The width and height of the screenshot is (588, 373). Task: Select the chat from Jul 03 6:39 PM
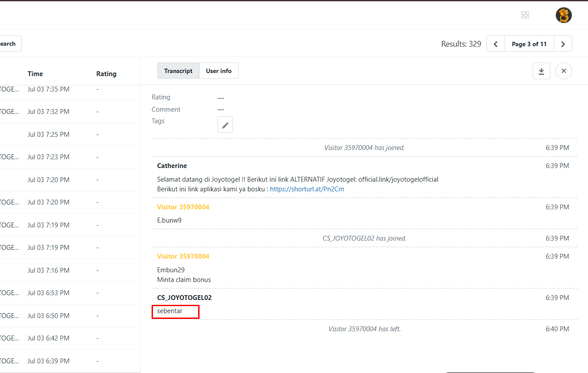point(70,361)
